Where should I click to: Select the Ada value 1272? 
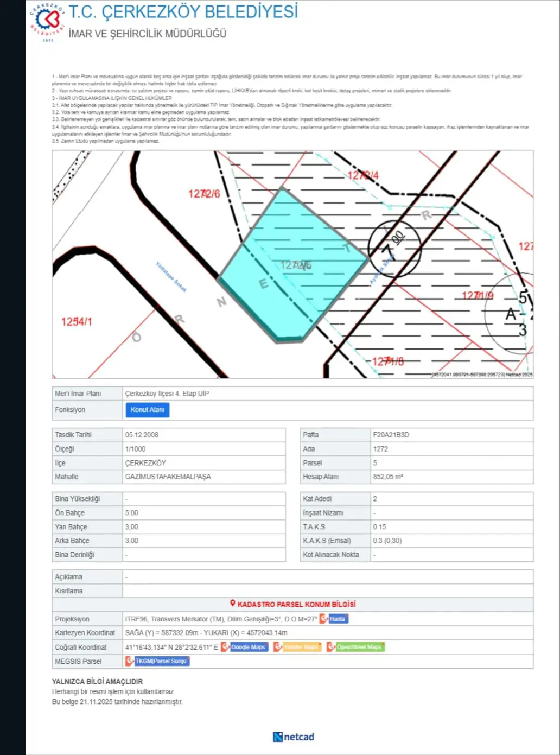380,449
